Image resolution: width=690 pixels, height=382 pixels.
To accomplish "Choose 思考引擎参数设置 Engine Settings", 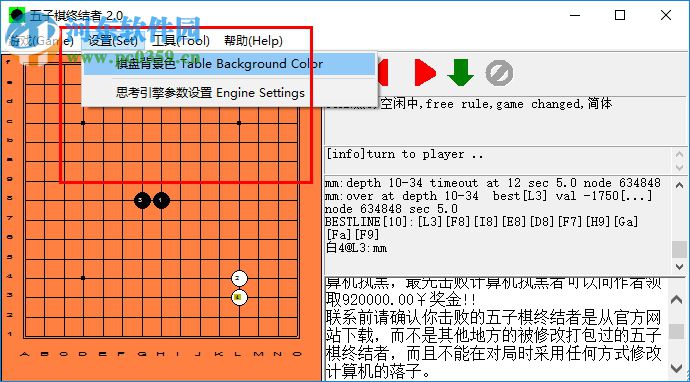I will tap(229, 93).
